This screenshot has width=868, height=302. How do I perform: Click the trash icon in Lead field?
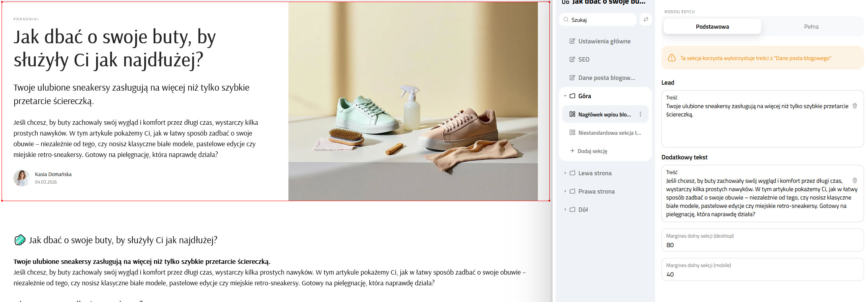854,106
